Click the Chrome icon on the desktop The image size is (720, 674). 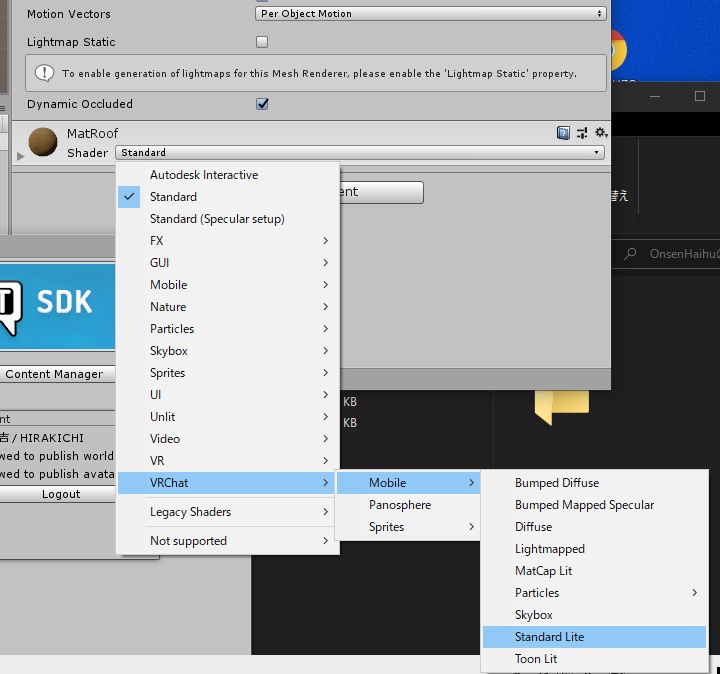(x=619, y=50)
